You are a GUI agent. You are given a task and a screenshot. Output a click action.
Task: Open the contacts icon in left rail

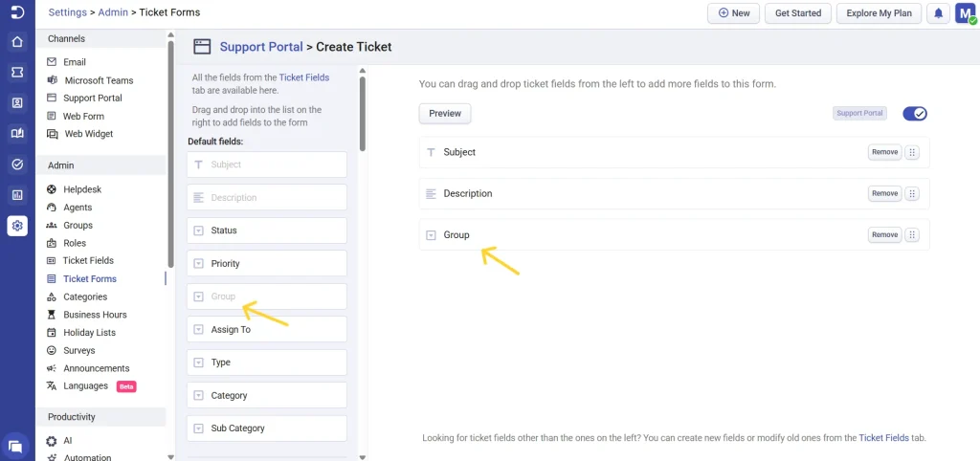click(x=17, y=102)
